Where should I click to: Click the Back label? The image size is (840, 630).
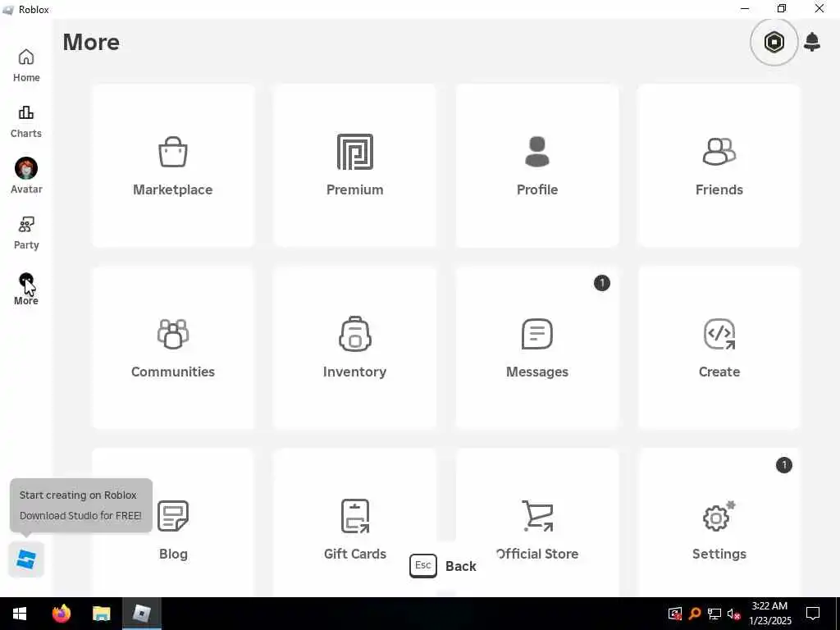coord(461,566)
